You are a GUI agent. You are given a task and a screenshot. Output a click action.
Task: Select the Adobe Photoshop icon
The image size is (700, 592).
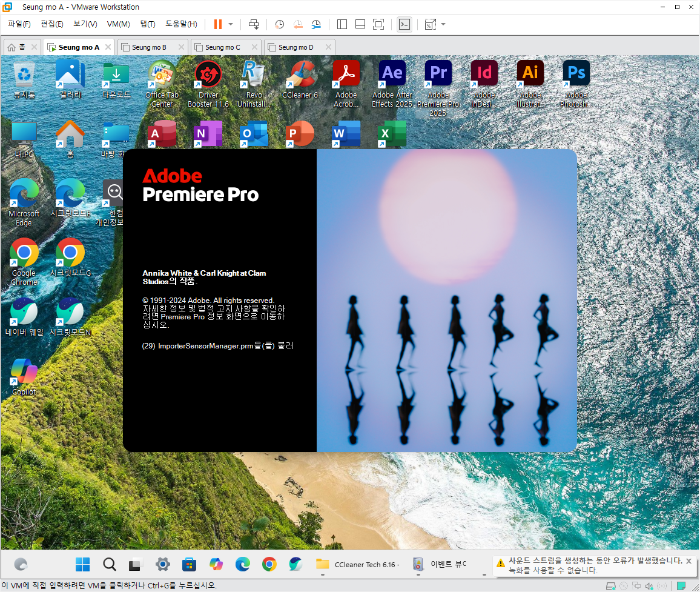coord(576,85)
